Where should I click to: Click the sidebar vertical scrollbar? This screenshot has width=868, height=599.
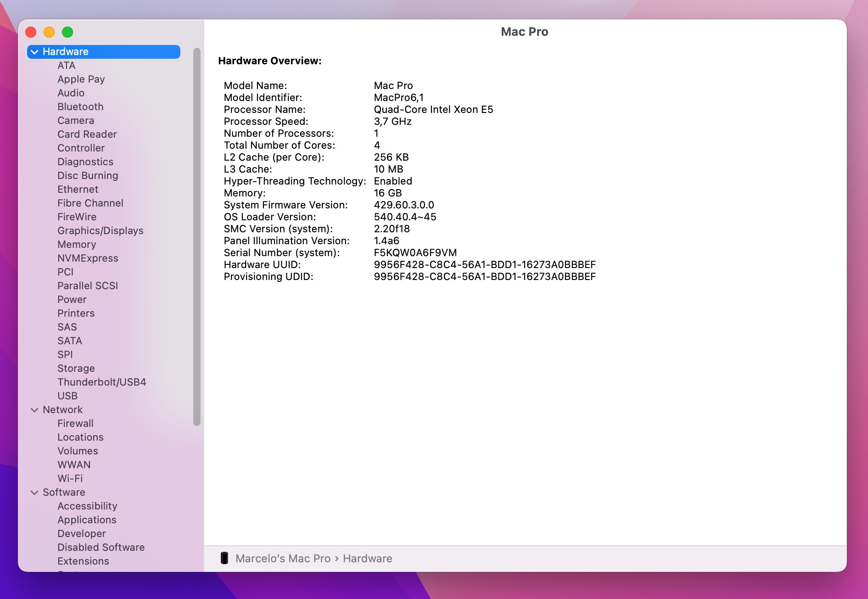pos(197,236)
